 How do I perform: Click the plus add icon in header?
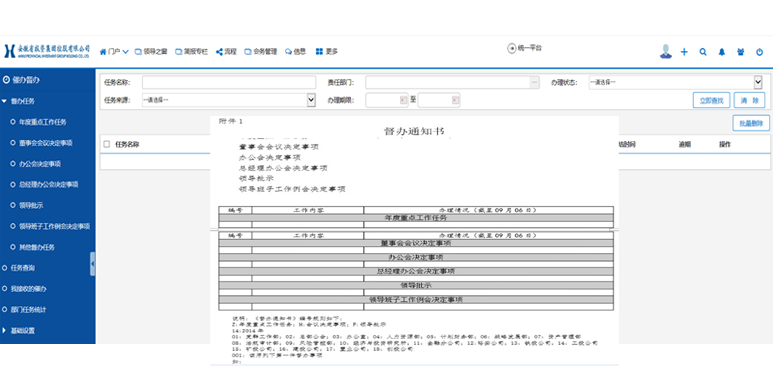[684, 52]
